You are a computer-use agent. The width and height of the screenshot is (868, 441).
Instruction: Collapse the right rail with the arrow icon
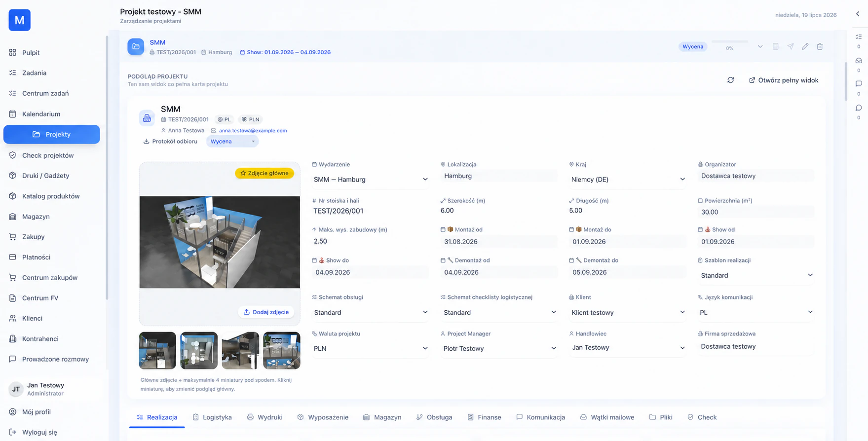point(858,14)
